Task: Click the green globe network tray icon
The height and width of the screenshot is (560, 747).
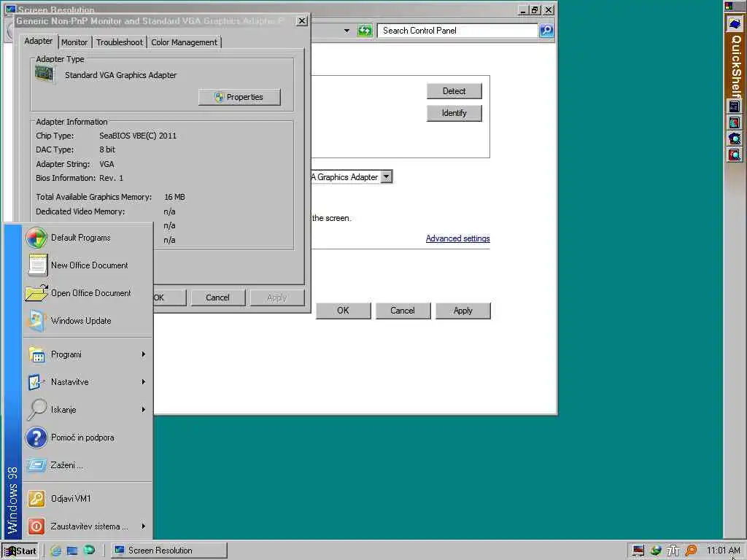Action: pyautogui.click(x=656, y=551)
